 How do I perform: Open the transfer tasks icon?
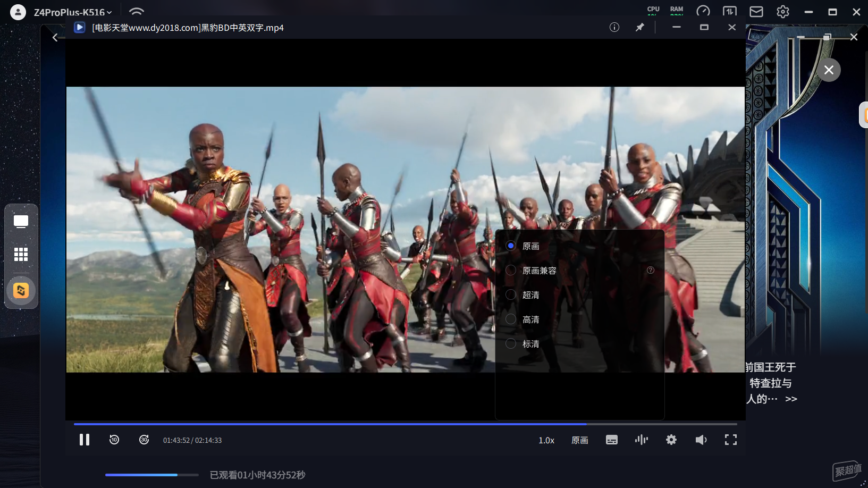[x=730, y=11]
